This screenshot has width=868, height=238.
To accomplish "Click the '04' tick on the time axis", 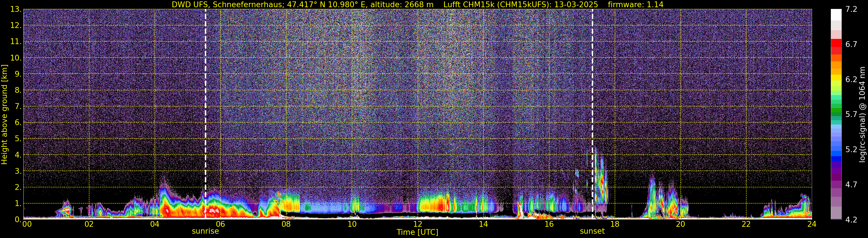I will [x=155, y=224].
